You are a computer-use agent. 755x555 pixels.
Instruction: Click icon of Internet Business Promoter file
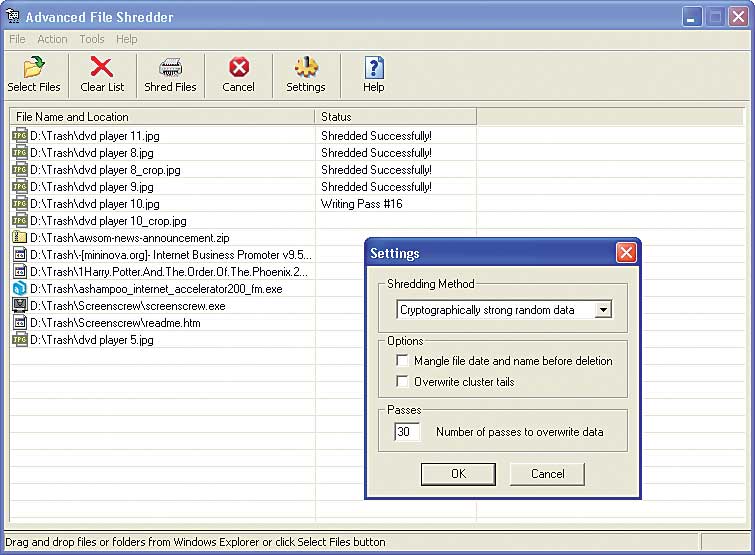19,255
